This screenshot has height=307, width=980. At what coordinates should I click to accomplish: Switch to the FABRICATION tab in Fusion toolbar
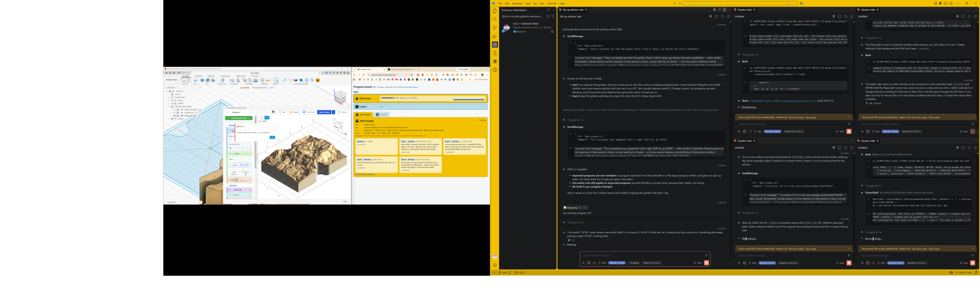point(240,76)
